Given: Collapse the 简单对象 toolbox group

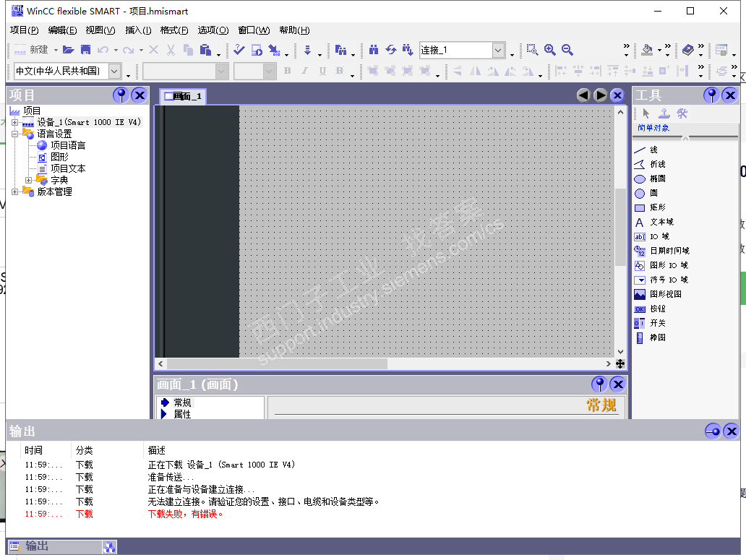Looking at the screenshot, I should [685, 138].
